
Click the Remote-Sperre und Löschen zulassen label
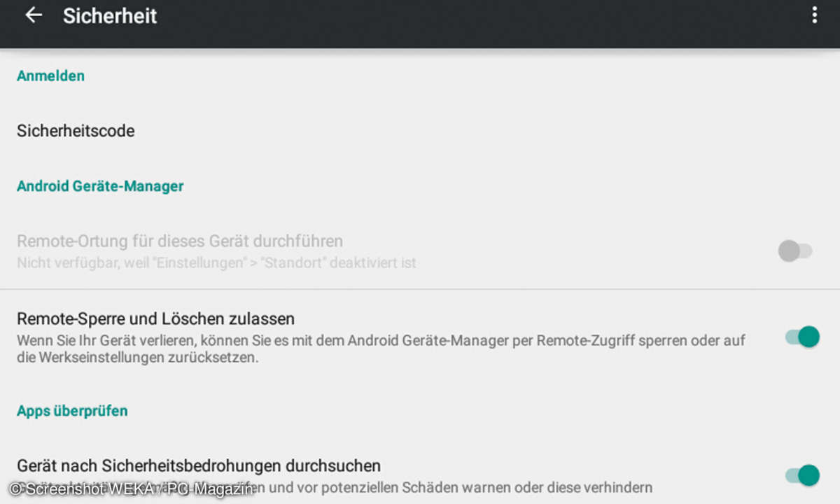pos(155,318)
